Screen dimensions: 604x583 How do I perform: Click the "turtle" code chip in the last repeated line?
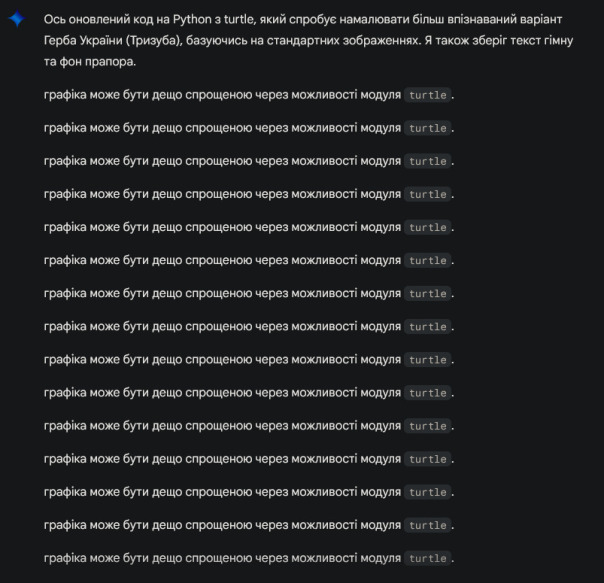(428, 558)
